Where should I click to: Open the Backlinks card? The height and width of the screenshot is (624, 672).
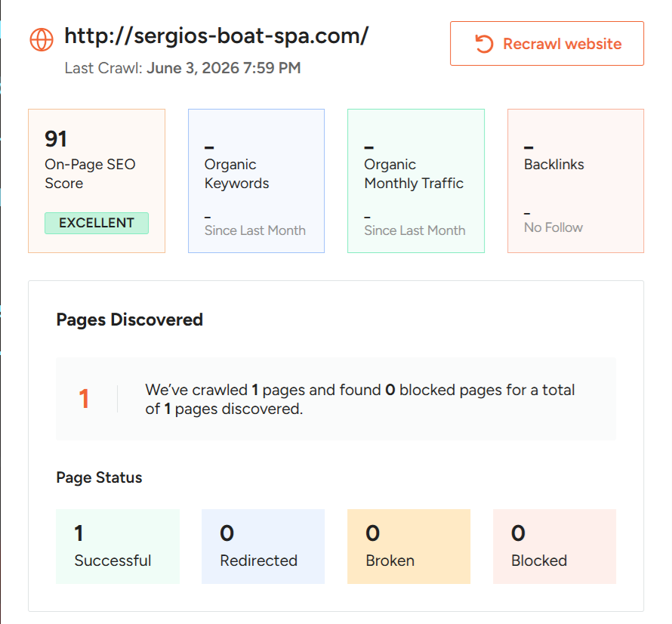tap(575, 181)
